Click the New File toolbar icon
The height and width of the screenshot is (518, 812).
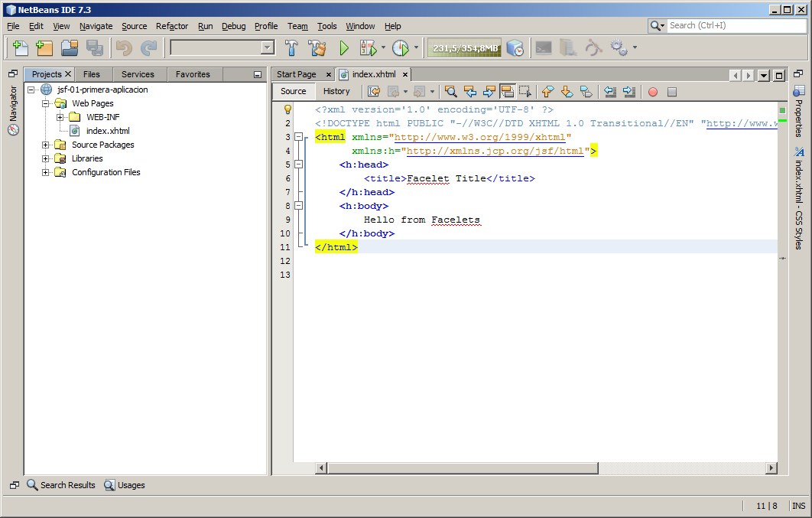click(20, 48)
